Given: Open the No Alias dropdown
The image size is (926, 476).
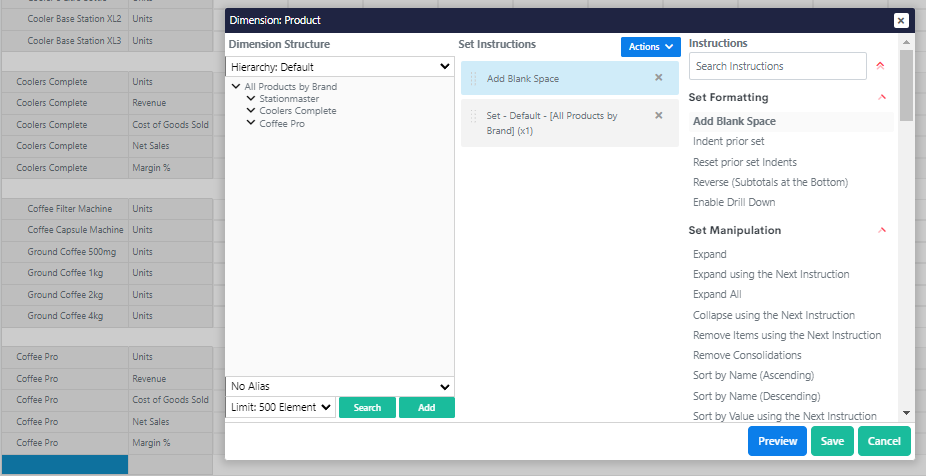Looking at the screenshot, I should coord(340,386).
